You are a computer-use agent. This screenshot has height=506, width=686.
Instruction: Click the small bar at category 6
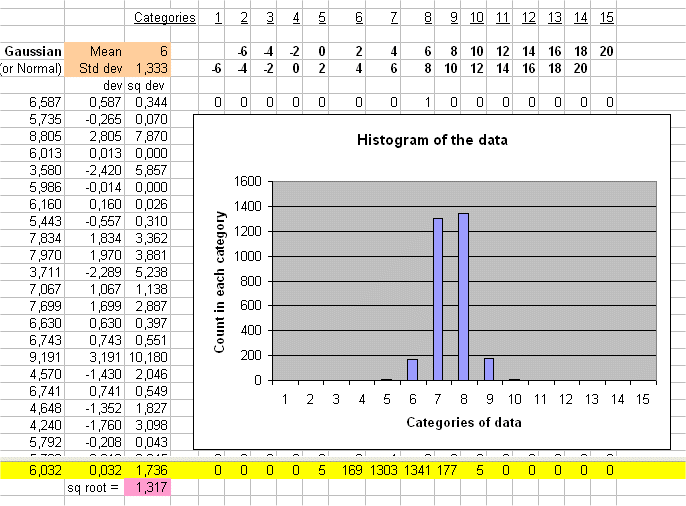(x=412, y=369)
